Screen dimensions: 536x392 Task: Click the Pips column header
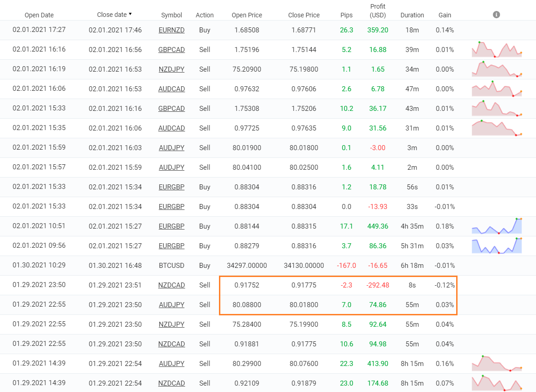point(346,15)
